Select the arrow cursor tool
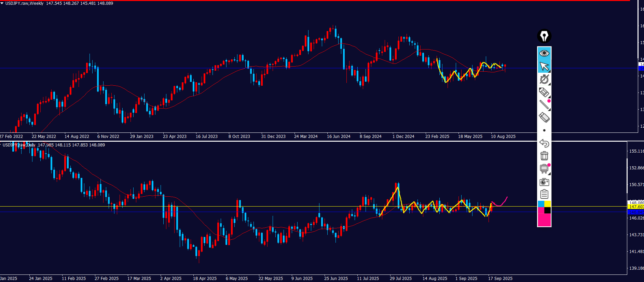This screenshot has width=644, height=282. [544, 66]
